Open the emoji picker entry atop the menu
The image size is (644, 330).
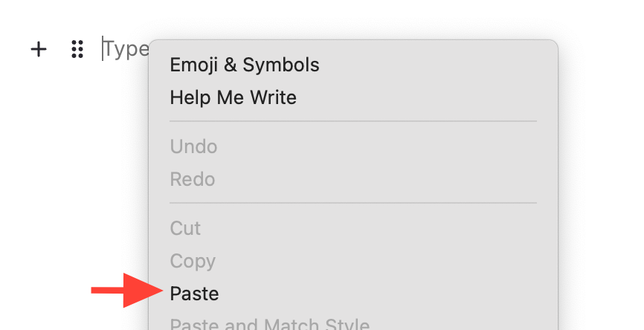(245, 65)
